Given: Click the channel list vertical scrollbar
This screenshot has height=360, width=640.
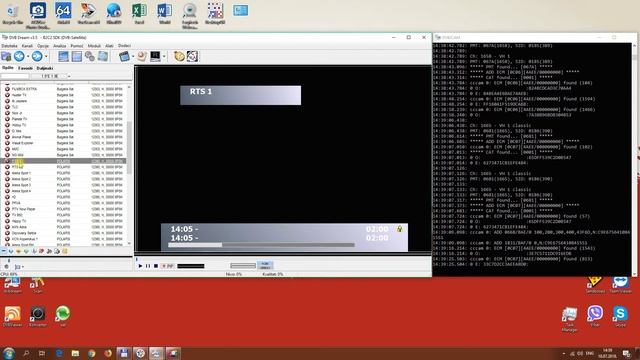Looking at the screenshot, I should click(x=129, y=164).
